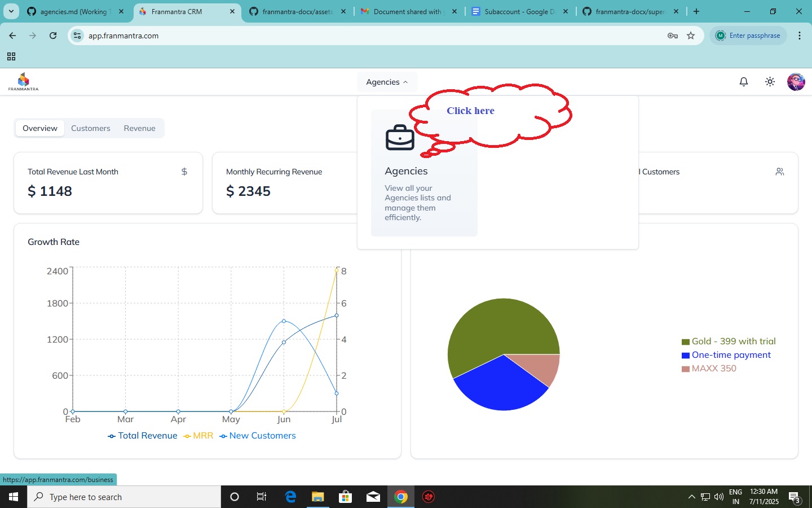
Task: Collapse the Agencies dropdown menu
Action: 387,82
